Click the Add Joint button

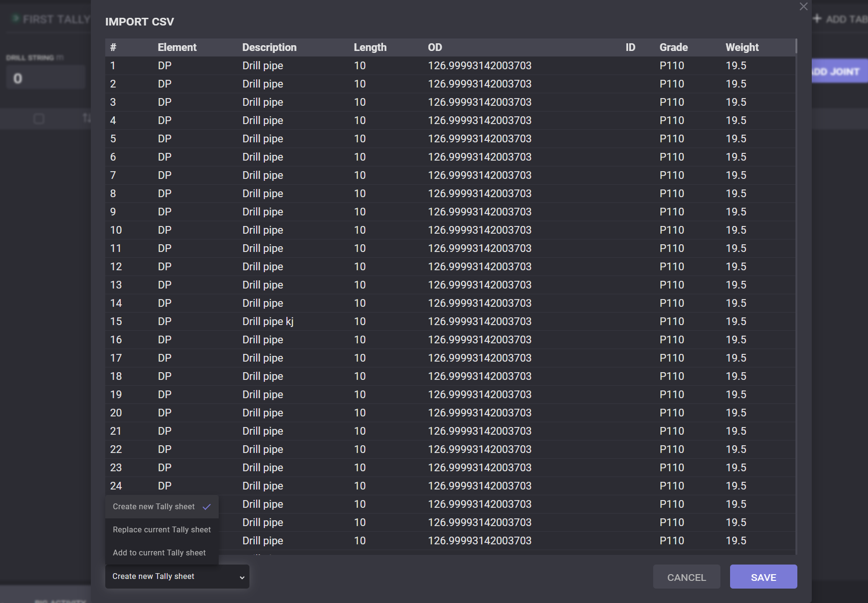(x=839, y=72)
